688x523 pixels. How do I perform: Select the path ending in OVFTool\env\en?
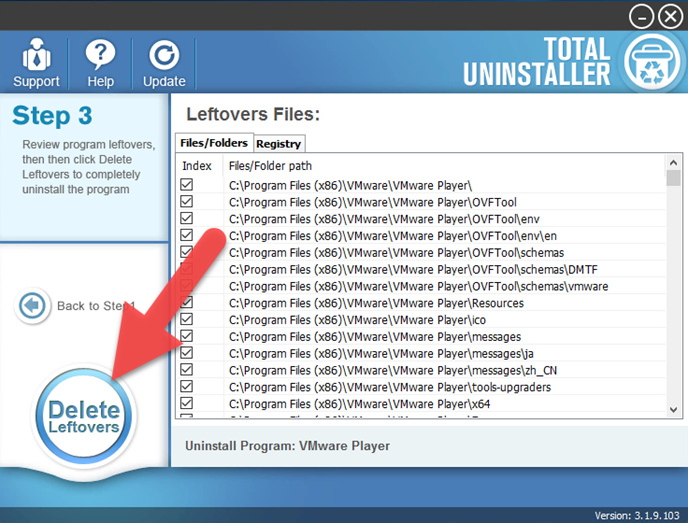coord(393,236)
